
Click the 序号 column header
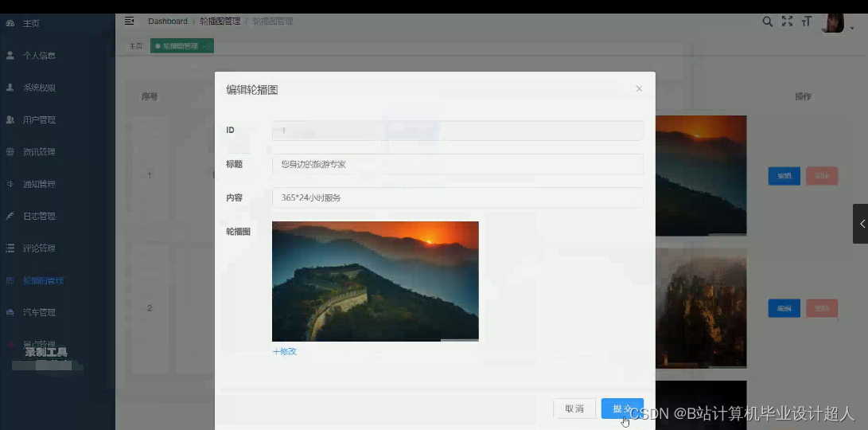point(150,96)
